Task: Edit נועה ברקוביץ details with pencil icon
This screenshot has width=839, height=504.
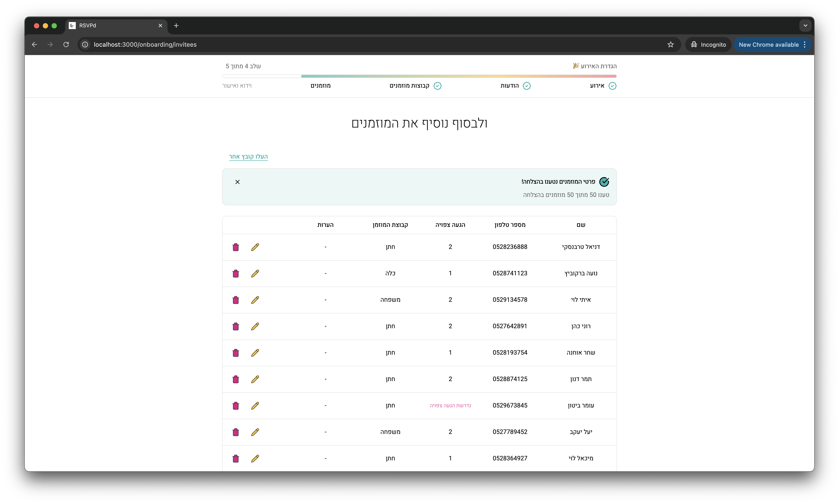Action: [x=255, y=273]
